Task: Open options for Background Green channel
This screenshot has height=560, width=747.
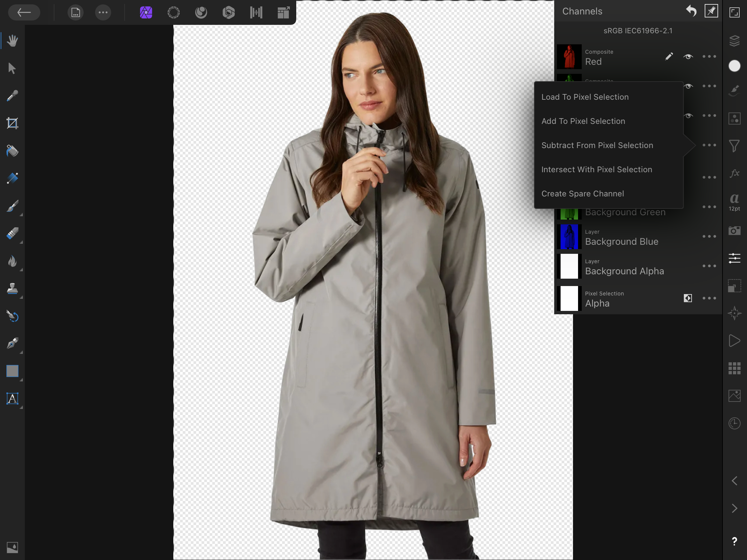Action: (709, 206)
